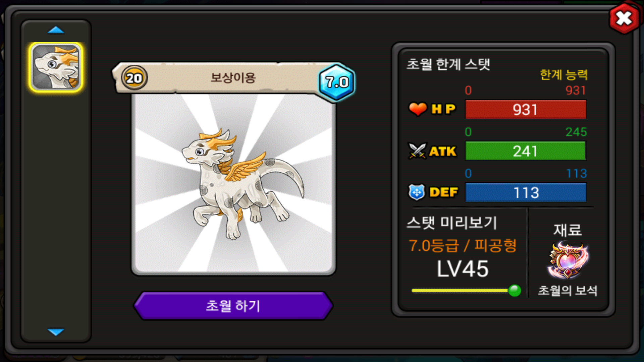Tap the 초월 하기 purple button
Screen dimensions: 644x362
[233, 305]
